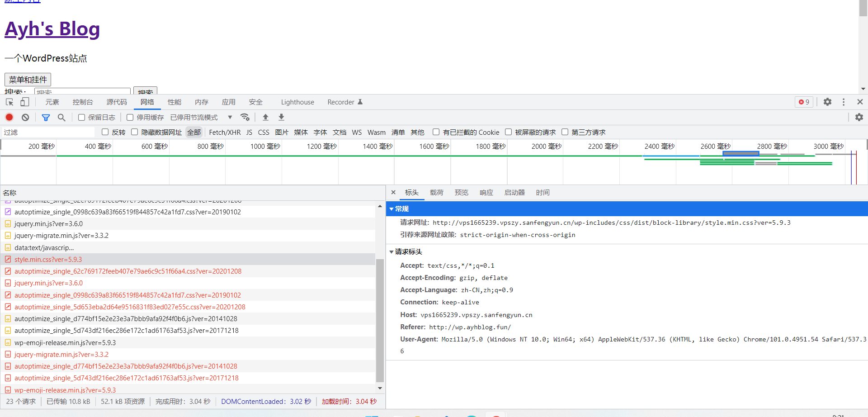Screen dimensions: 868x417
Task: Click the Recorder flask icon
Action: (x=360, y=102)
